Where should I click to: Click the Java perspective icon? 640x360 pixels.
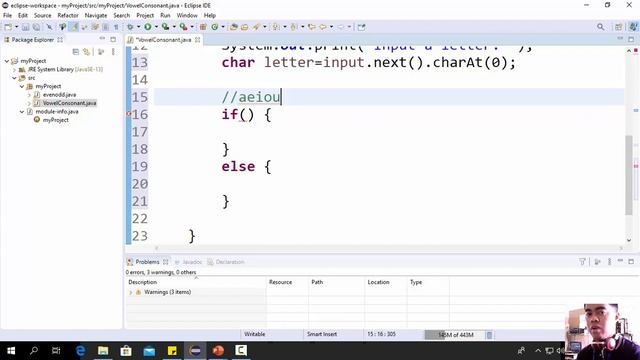[x=633, y=27]
